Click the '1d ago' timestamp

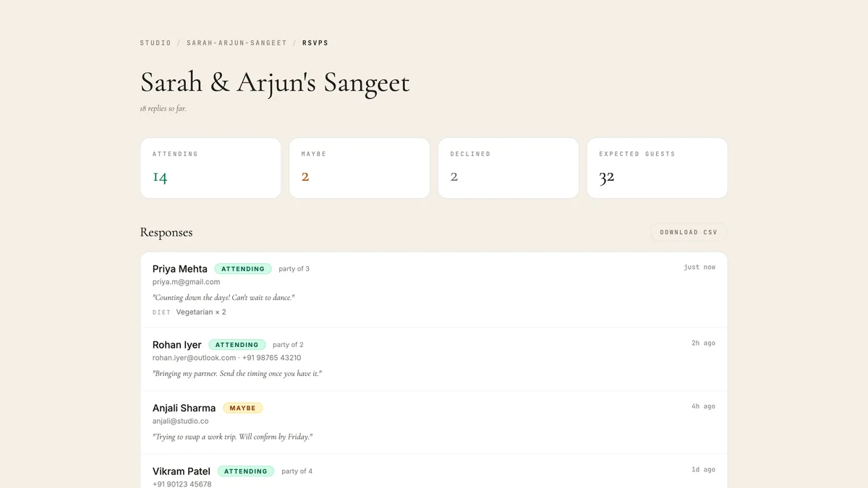(x=704, y=470)
